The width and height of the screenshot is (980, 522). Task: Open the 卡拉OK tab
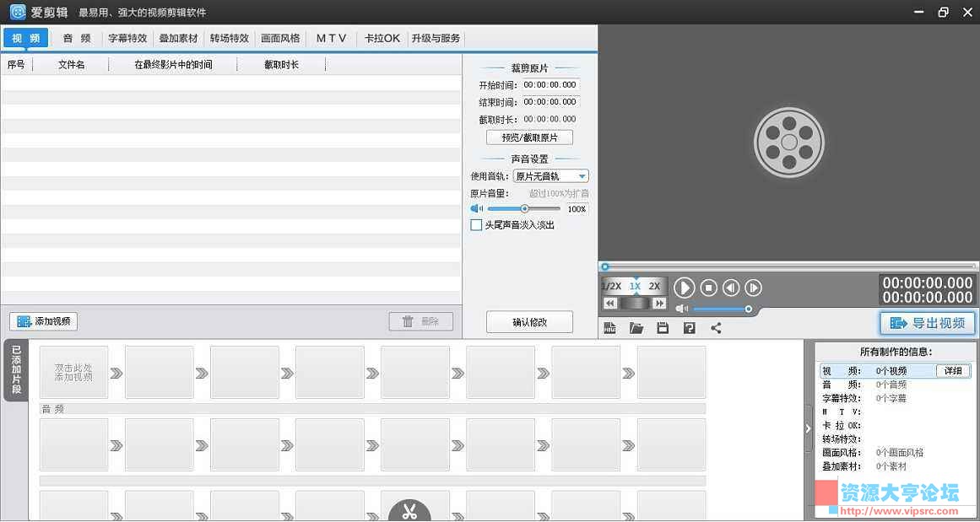[382, 38]
